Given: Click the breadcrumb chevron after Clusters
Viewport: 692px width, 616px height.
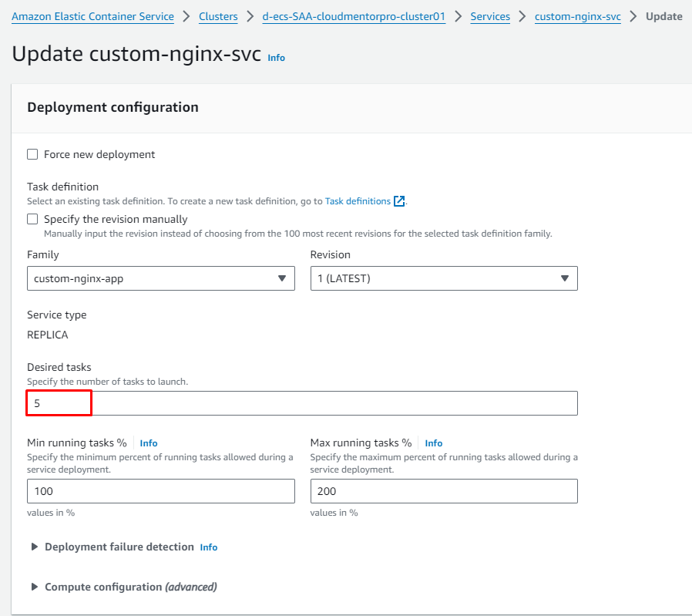Looking at the screenshot, I should pyautogui.click(x=250, y=17).
